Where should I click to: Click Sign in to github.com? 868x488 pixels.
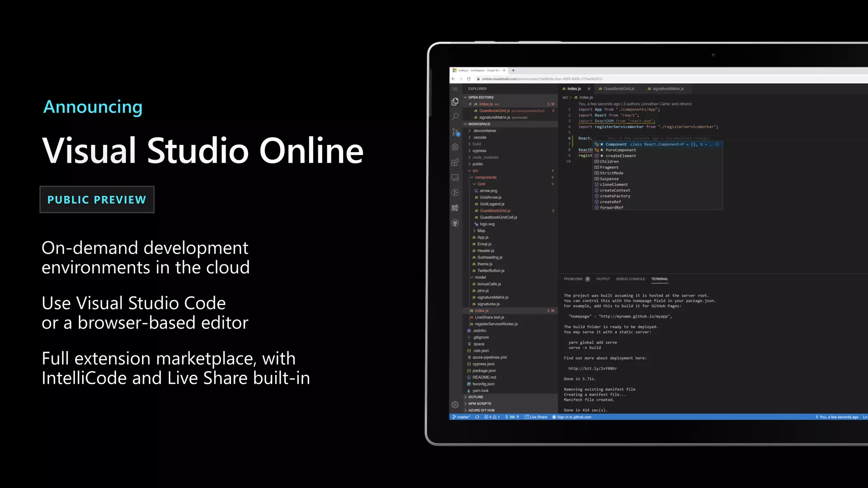pyautogui.click(x=573, y=417)
